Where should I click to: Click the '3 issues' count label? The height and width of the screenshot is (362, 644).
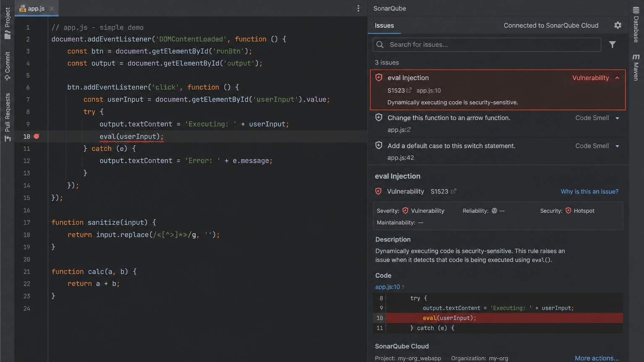tap(387, 62)
